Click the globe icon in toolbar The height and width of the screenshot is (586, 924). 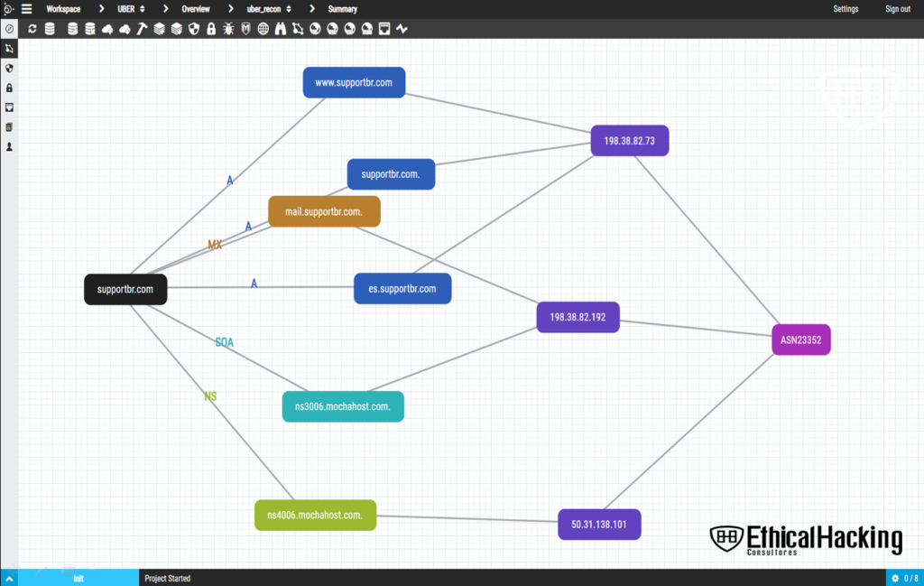(263, 29)
